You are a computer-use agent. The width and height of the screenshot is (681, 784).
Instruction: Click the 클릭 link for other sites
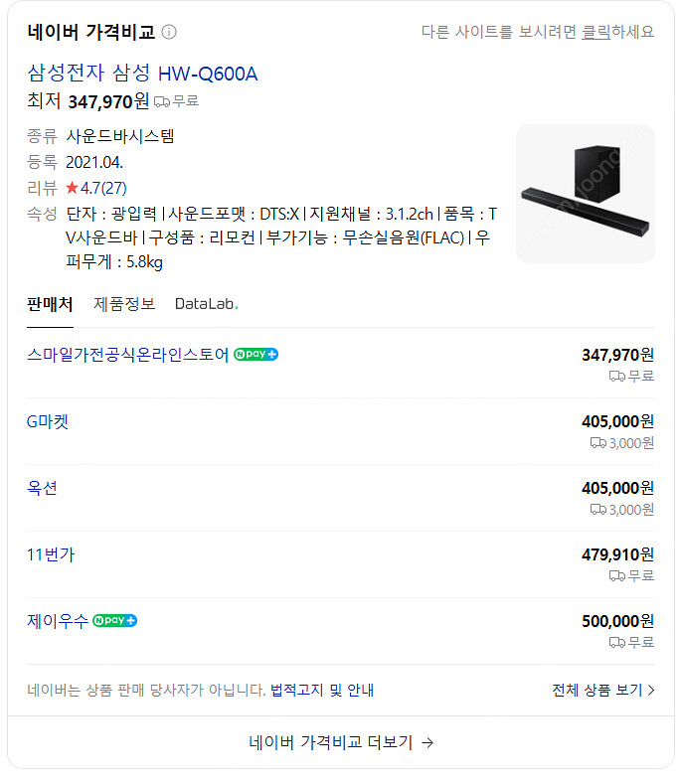point(596,32)
